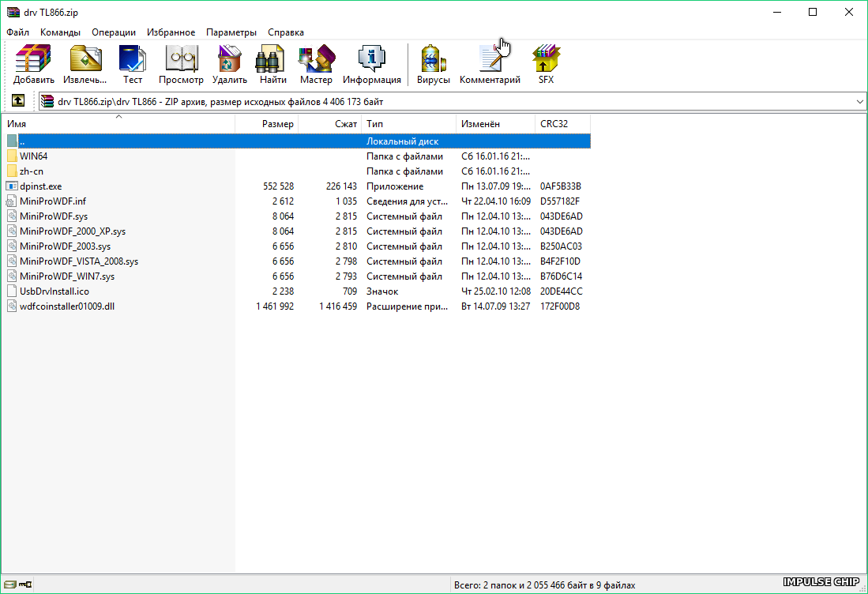Select the MiniProWDF_VISTA_2008.sys file name
868x594 pixels.
tap(79, 261)
